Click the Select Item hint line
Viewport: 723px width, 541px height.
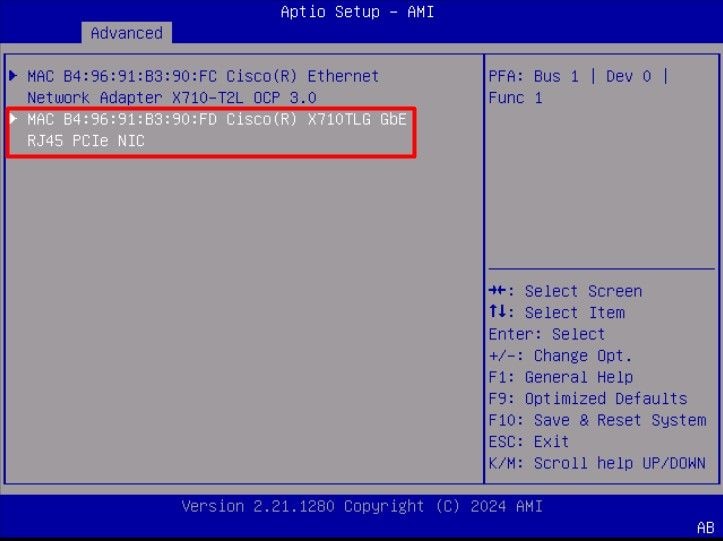coord(557,312)
